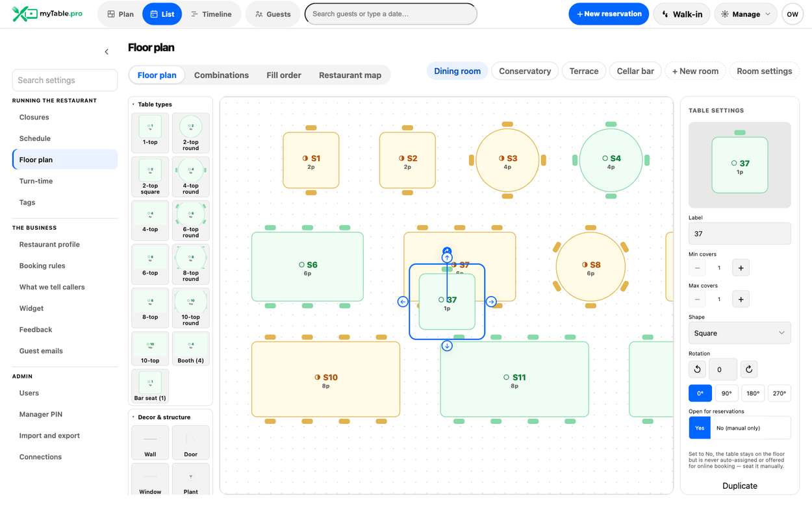Add a 6-top table type
Viewport: 812px width, 507px height.
tap(150, 264)
